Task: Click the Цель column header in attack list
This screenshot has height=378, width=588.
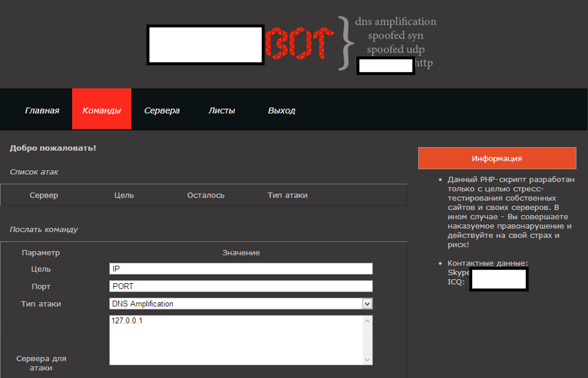Action: click(x=124, y=195)
